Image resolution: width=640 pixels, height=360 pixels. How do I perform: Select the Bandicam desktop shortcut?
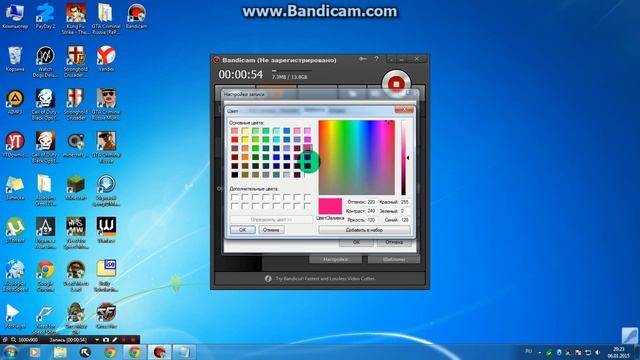pos(136,16)
